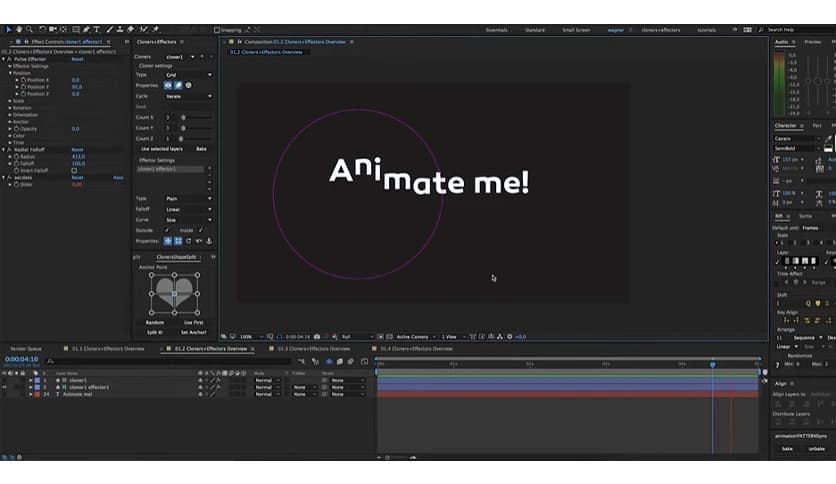The height and width of the screenshot is (484, 836).
Task: Expand the Pulse Effector effect group
Action: click(4, 59)
